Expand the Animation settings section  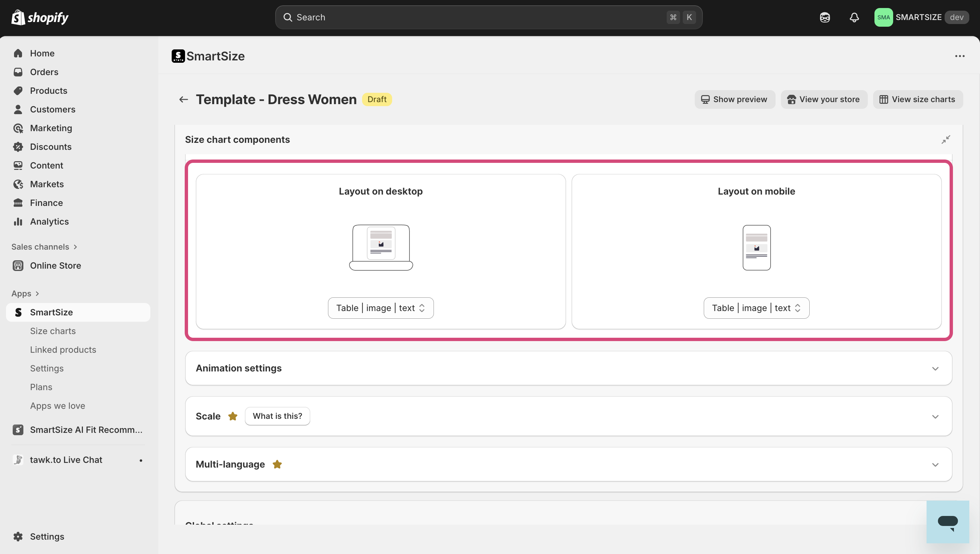[935, 368]
